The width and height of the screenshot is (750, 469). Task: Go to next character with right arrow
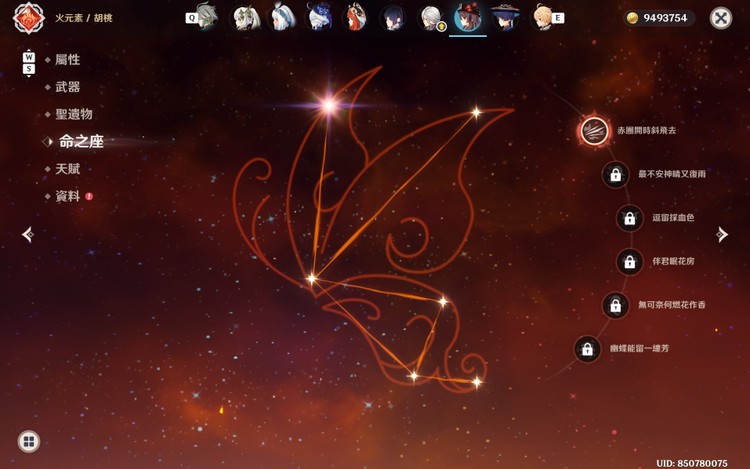(722, 234)
